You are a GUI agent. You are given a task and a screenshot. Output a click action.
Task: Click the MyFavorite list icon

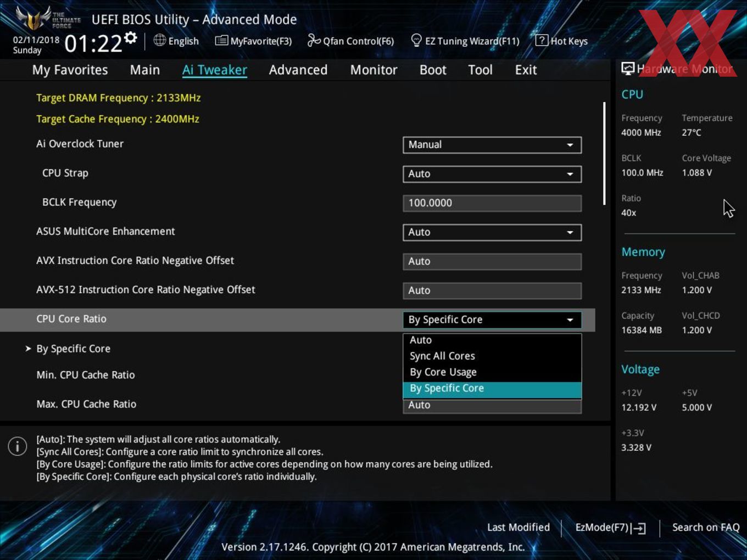click(221, 41)
